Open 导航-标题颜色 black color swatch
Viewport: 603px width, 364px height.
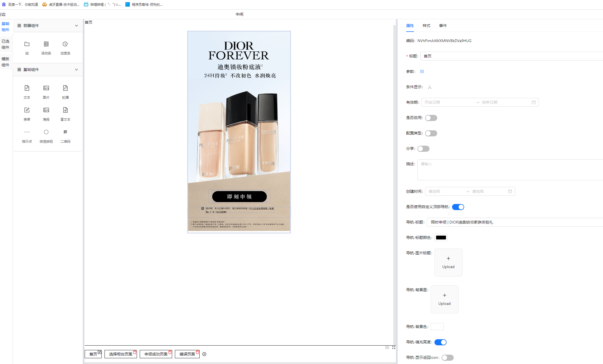pos(441,238)
